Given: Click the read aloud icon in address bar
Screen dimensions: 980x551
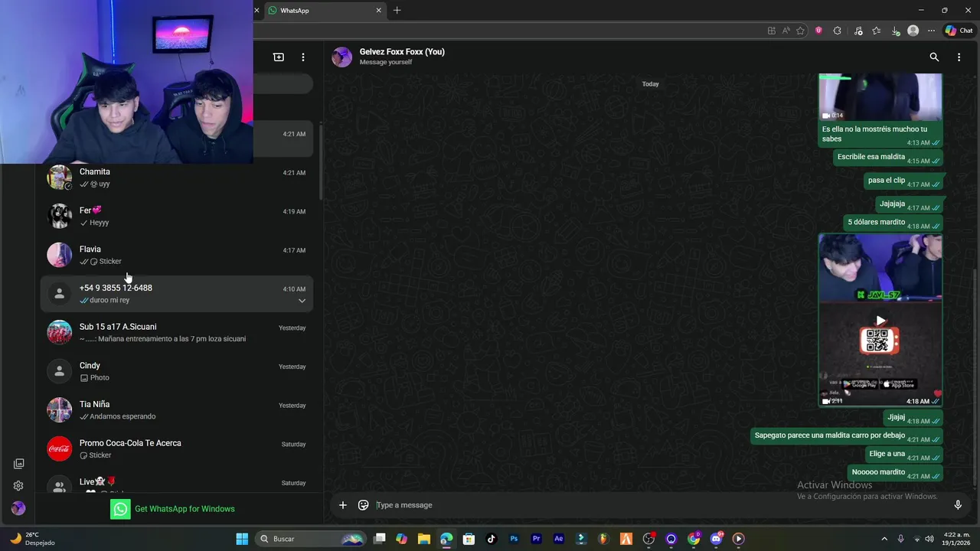Looking at the screenshot, I should [x=786, y=31].
